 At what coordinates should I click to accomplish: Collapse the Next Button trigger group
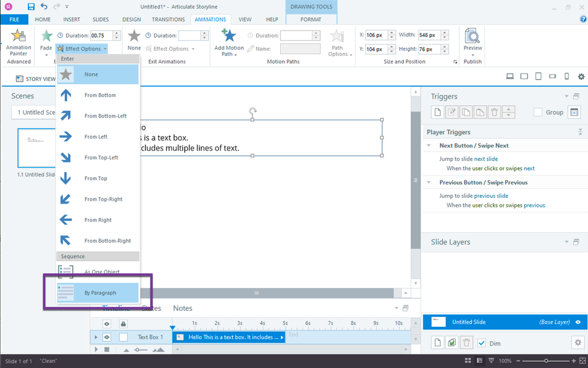[429, 145]
